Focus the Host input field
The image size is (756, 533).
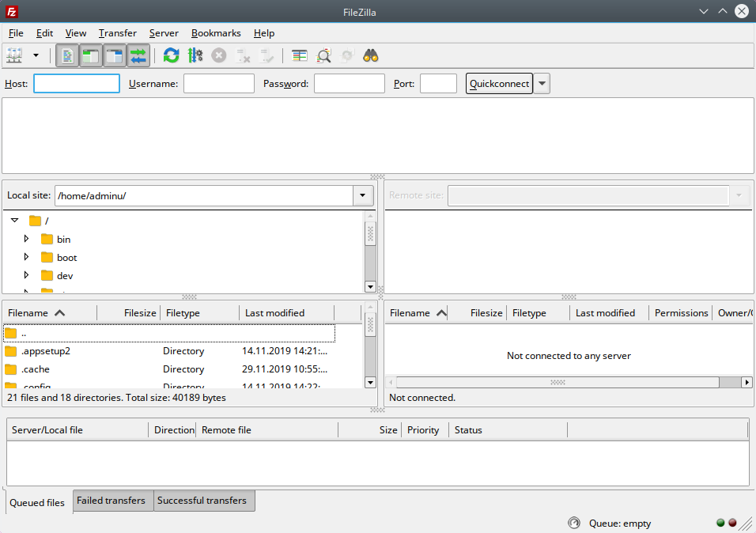[77, 84]
